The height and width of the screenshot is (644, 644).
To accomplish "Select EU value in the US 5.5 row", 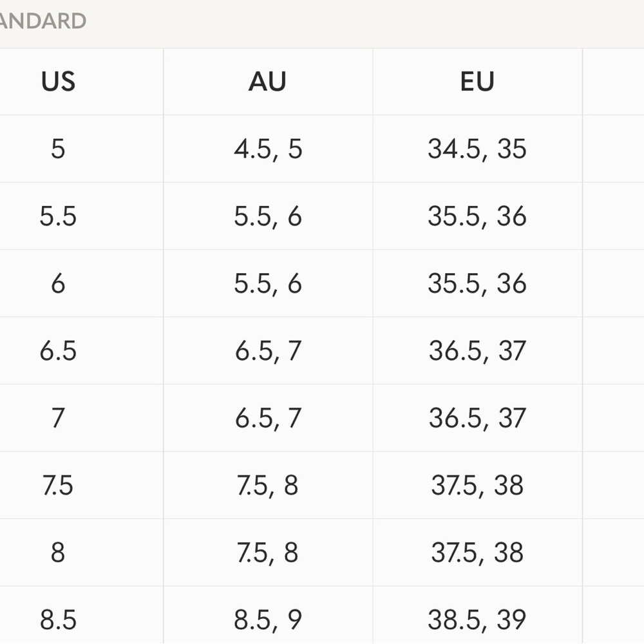I will [x=477, y=216].
